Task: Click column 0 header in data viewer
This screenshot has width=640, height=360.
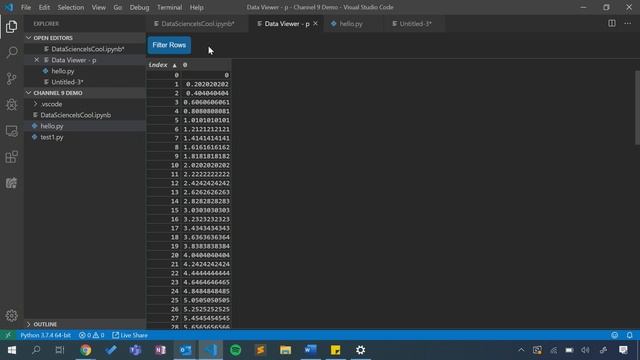Action: (x=206, y=65)
